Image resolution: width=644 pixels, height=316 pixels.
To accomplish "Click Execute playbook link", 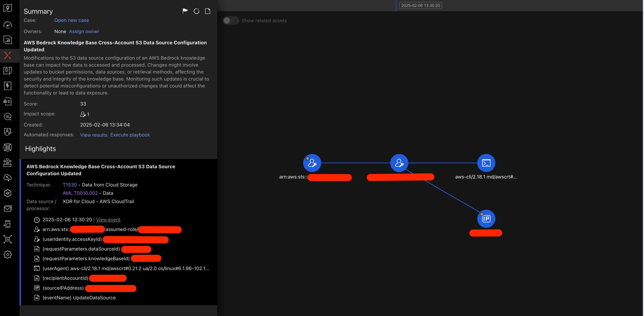I will [x=130, y=135].
